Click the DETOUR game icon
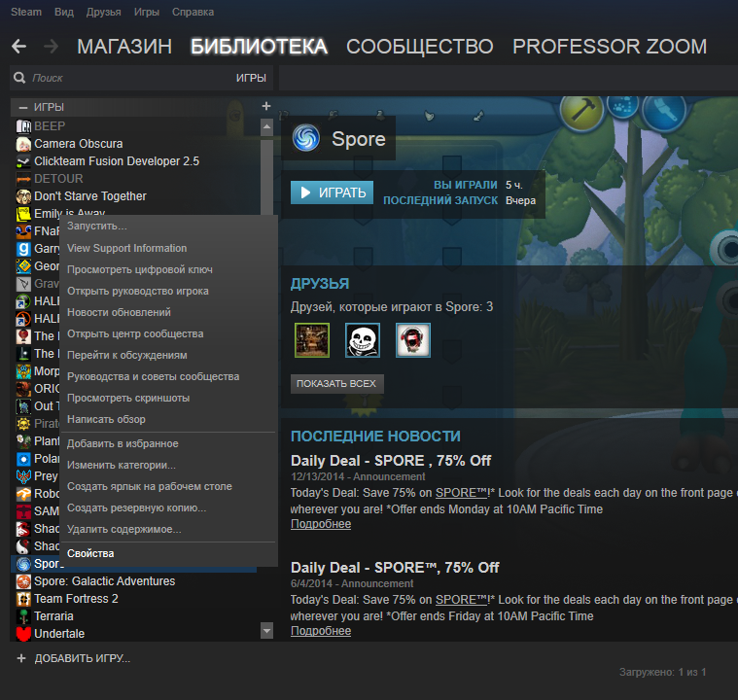Image resolution: width=738 pixels, height=700 pixels. click(x=23, y=179)
